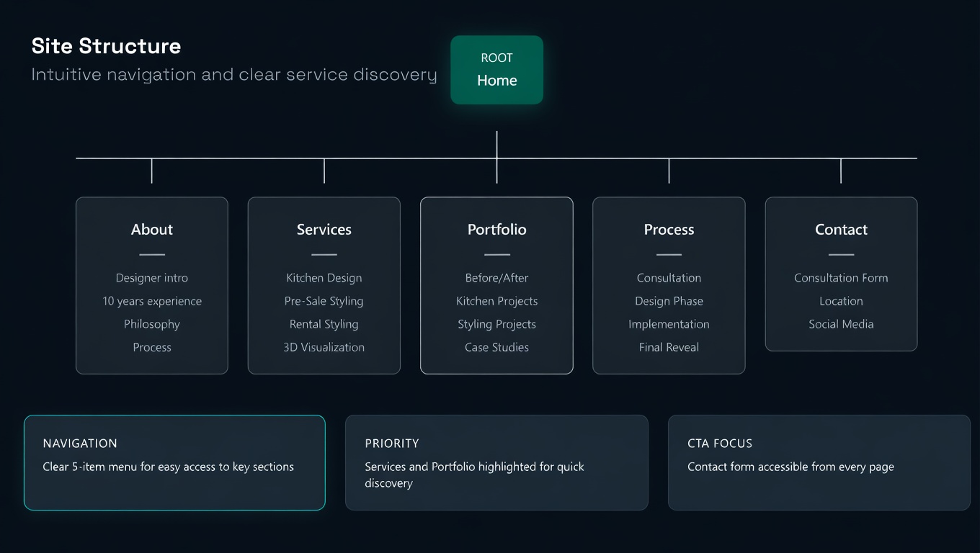Click Consultation Form under Contact
980x553 pixels.
[x=841, y=278]
